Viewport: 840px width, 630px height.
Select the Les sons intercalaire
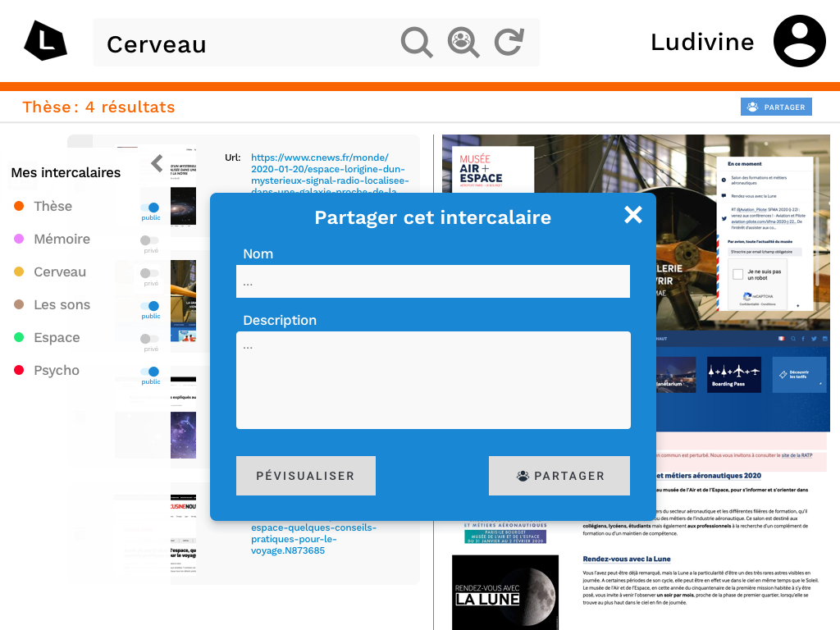click(62, 305)
